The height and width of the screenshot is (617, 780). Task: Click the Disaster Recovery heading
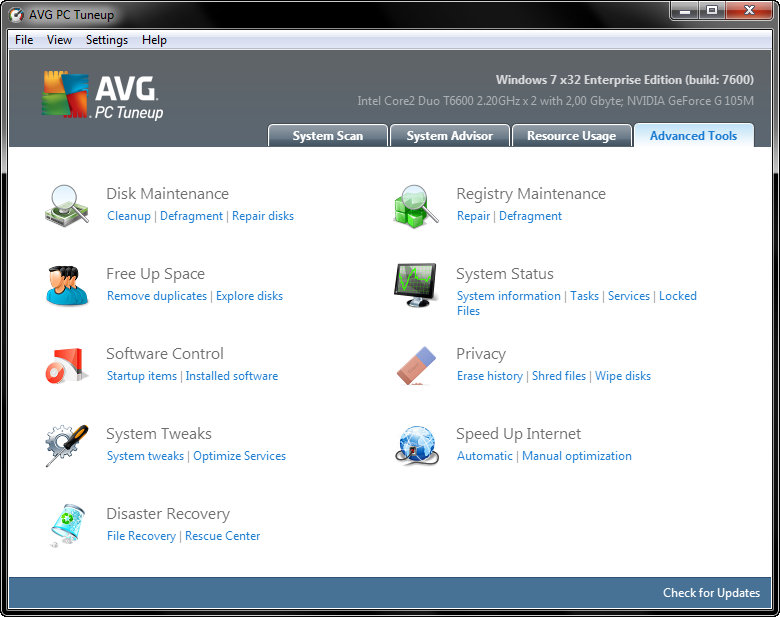pos(168,514)
